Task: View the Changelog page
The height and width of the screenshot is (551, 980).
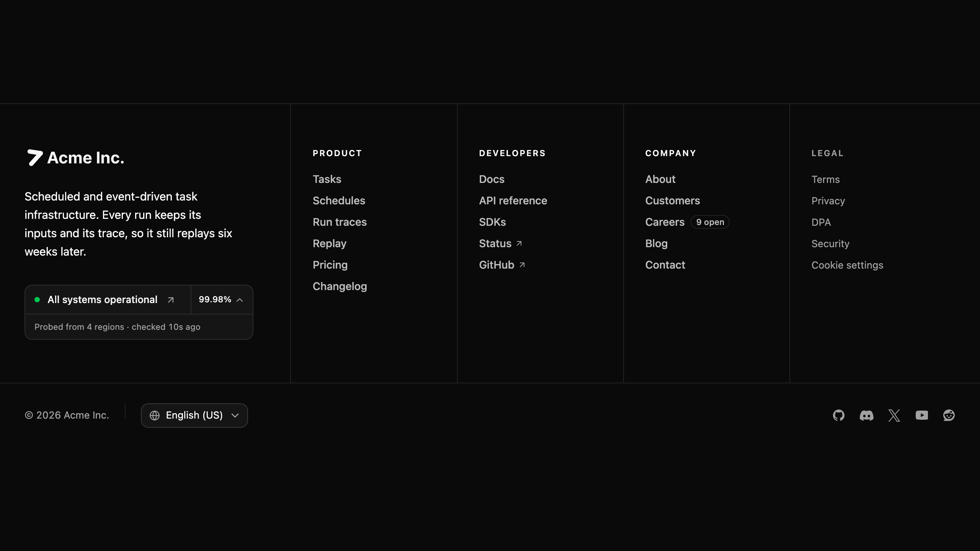Action: [x=340, y=286]
